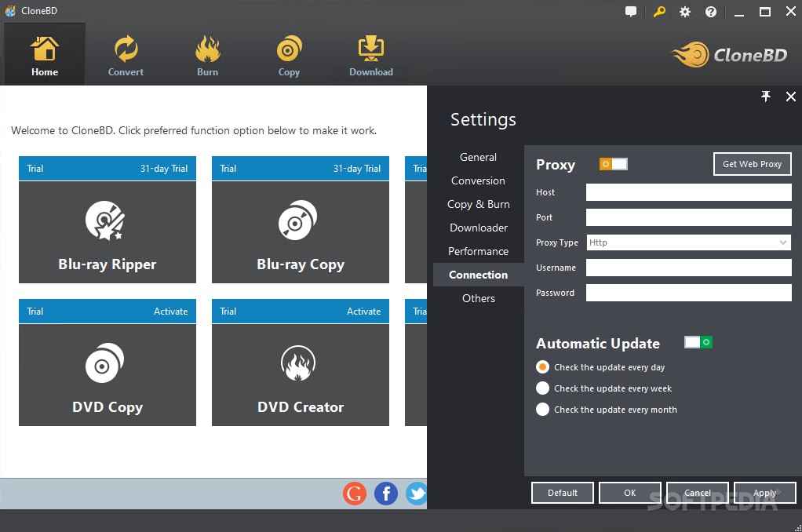Pin the Settings panel

[x=766, y=97]
